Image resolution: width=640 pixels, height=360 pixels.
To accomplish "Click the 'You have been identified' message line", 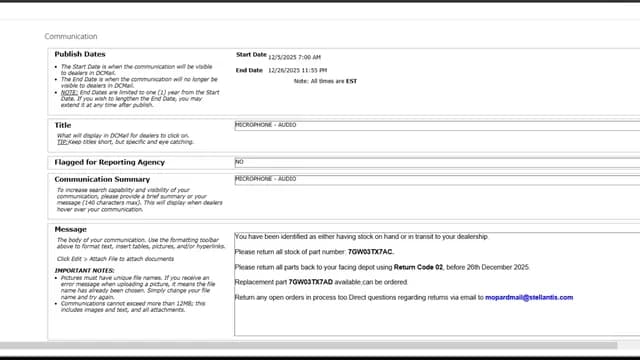I will tap(361, 237).
